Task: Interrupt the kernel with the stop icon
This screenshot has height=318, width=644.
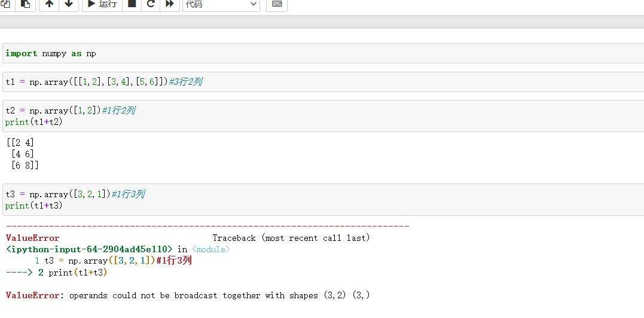Action: coord(132,4)
